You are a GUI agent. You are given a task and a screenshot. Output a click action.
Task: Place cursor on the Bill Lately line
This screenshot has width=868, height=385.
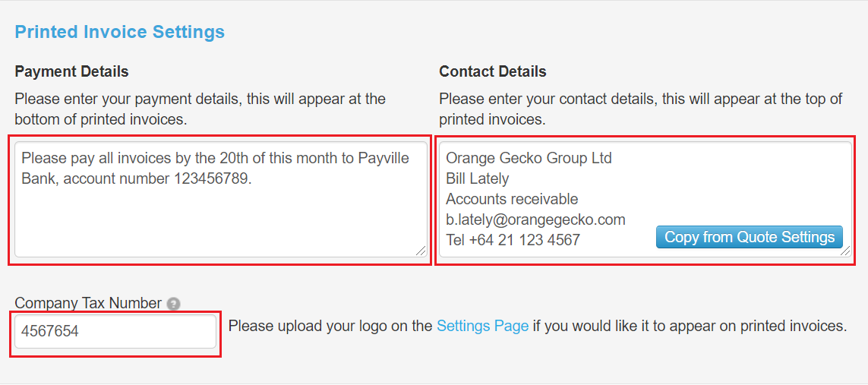tap(477, 178)
